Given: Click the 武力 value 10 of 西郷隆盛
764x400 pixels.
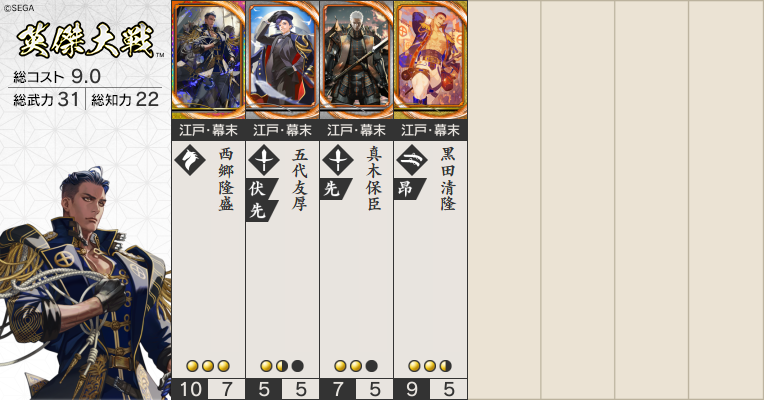Looking at the screenshot, I should point(190,390).
